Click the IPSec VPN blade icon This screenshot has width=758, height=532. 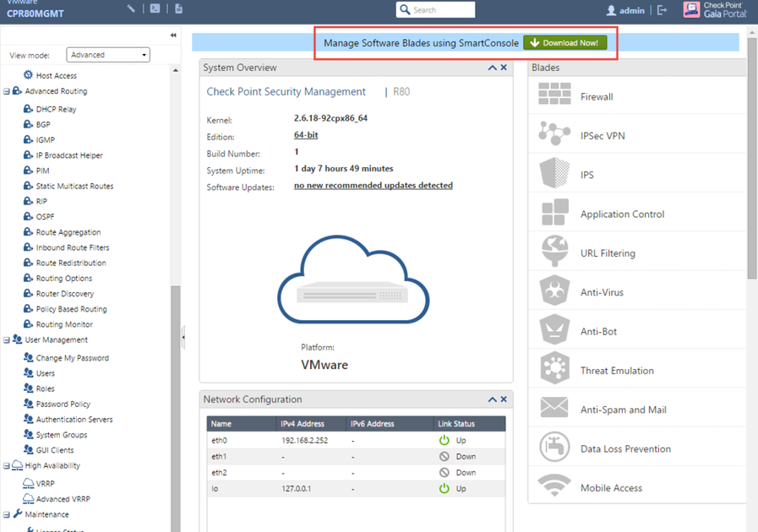[x=554, y=133]
